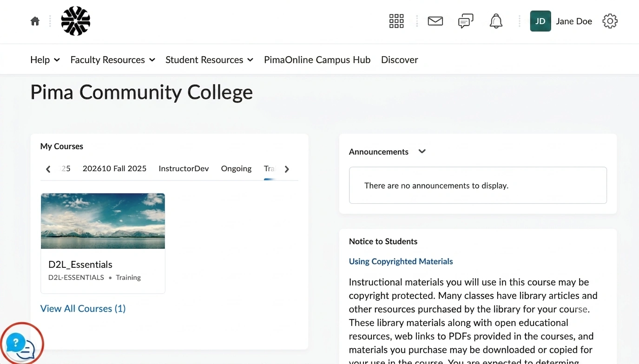
Task: Open the course selector grid icon
Action: coord(396,21)
